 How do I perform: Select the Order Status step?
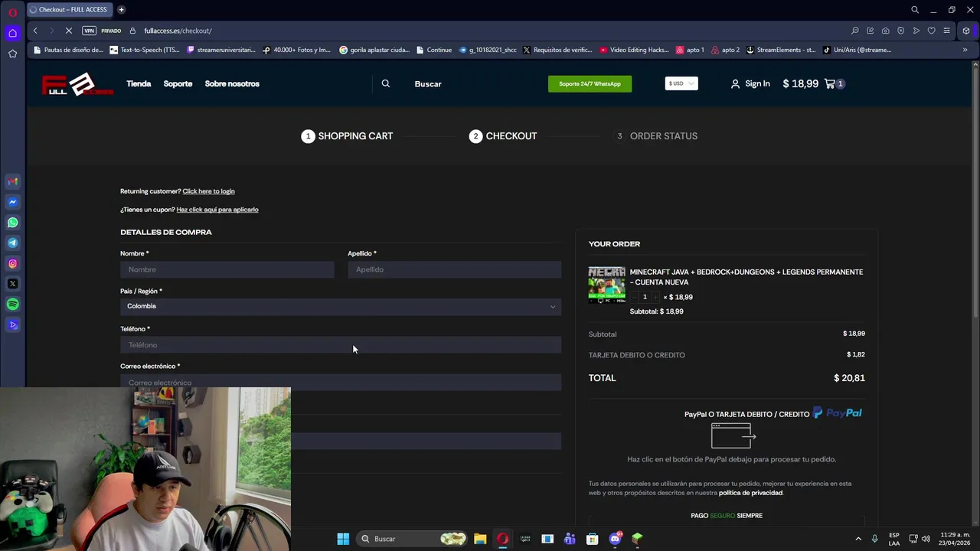pos(656,136)
